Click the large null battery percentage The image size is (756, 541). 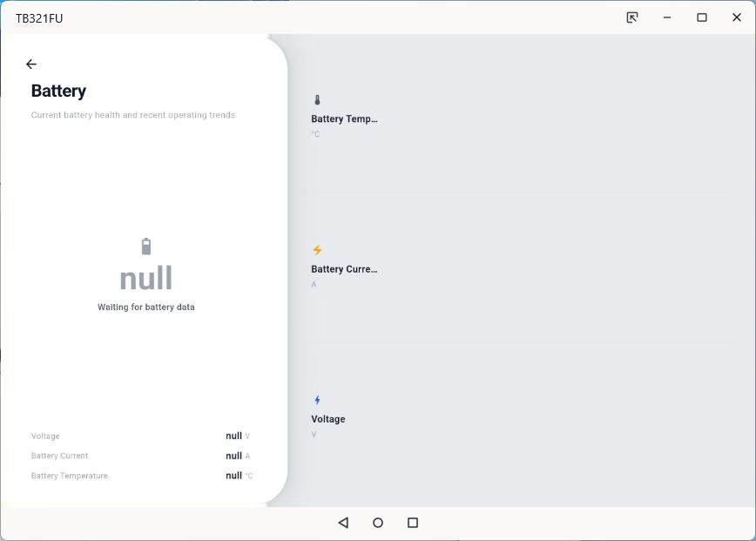[x=146, y=278]
